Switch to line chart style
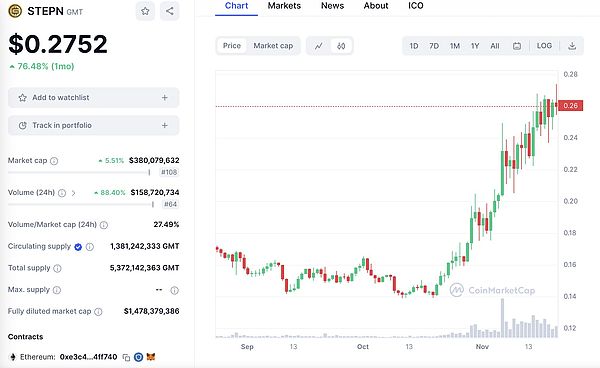The height and width of the screenshot is (368, 600). click(319, 46)
